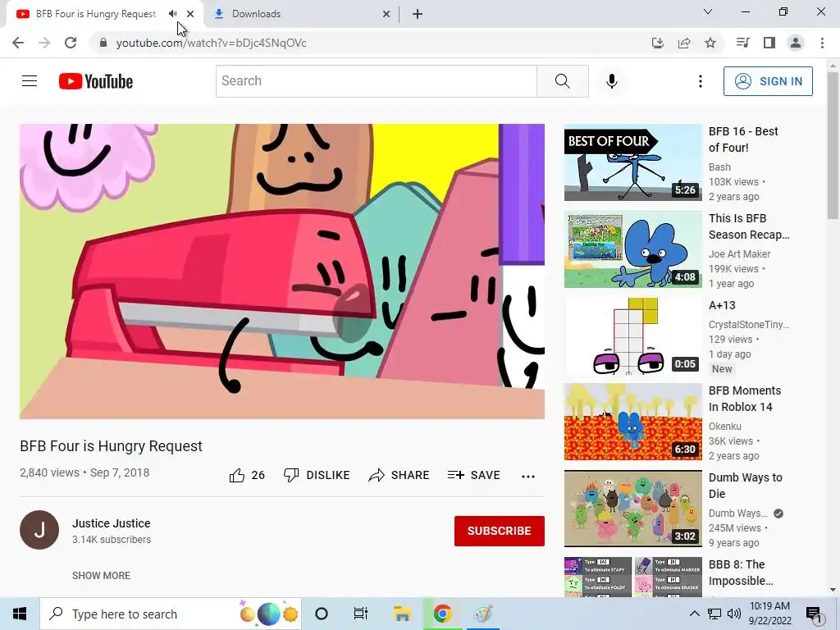The height and width of the screenshot is (630, 840).
Task: Open the Windows Start menu
Action: [20, 614]
